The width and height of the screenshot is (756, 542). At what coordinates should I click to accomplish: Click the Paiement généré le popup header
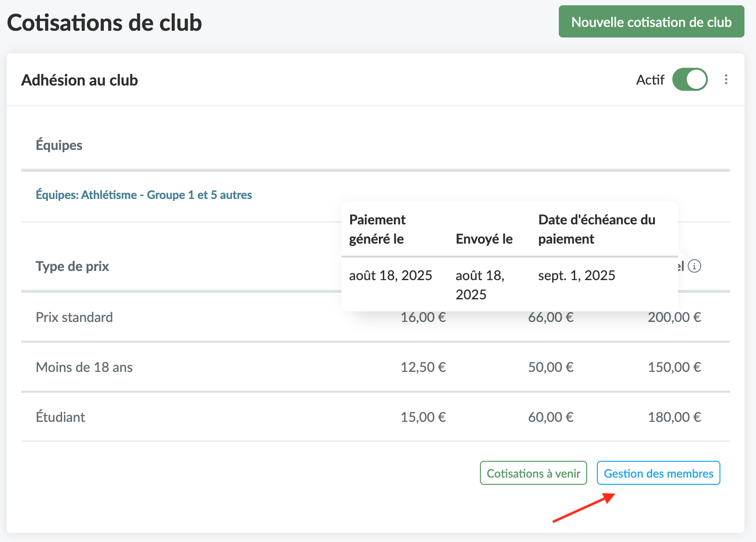coord(377,229)
